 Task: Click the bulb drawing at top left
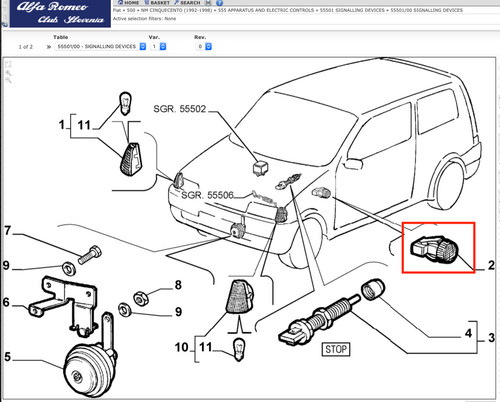(x=125, y=103)
